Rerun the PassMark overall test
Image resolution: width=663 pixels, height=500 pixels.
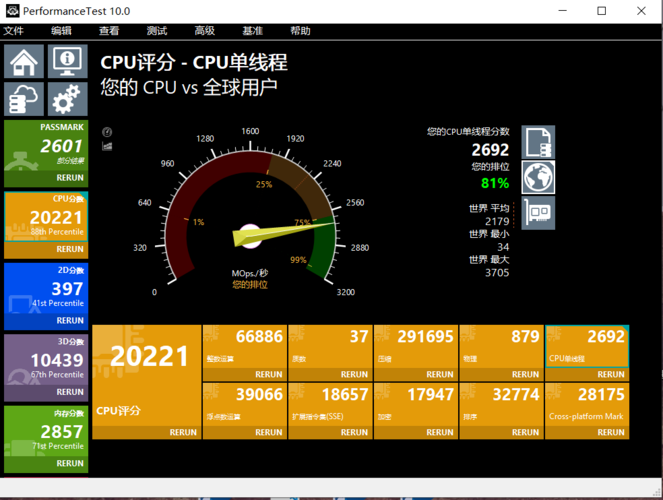70,177
